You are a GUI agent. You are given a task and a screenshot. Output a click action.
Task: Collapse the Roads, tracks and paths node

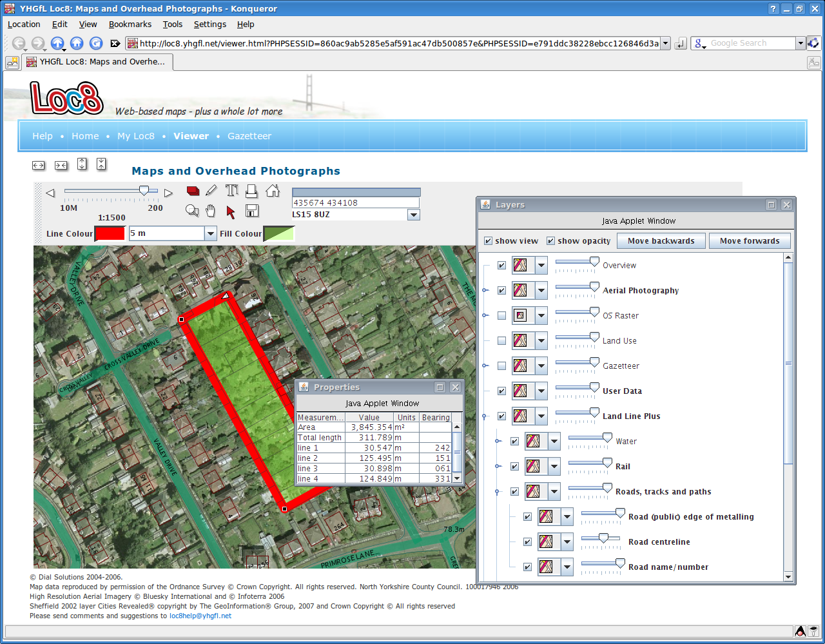coord(498,491)
